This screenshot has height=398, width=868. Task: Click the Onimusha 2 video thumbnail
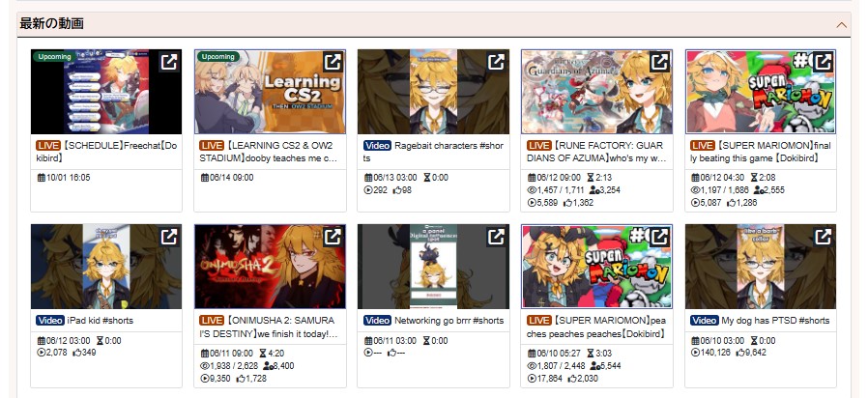(270, 267)
